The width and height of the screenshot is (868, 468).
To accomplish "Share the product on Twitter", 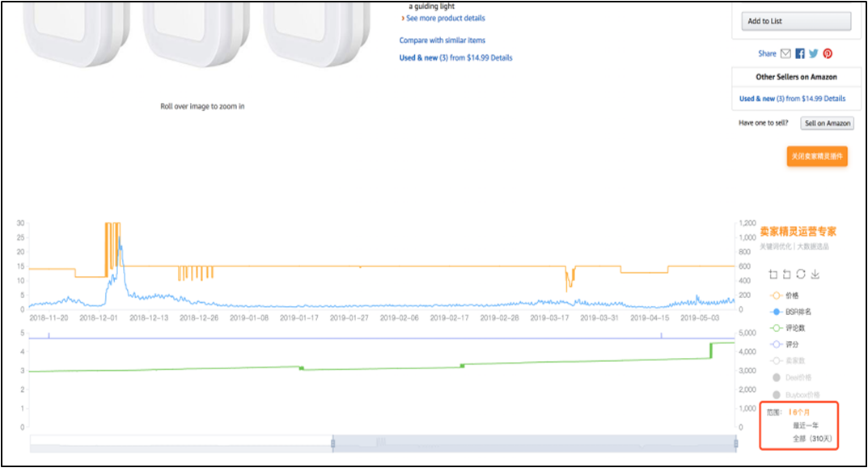I will coord(813,53).
